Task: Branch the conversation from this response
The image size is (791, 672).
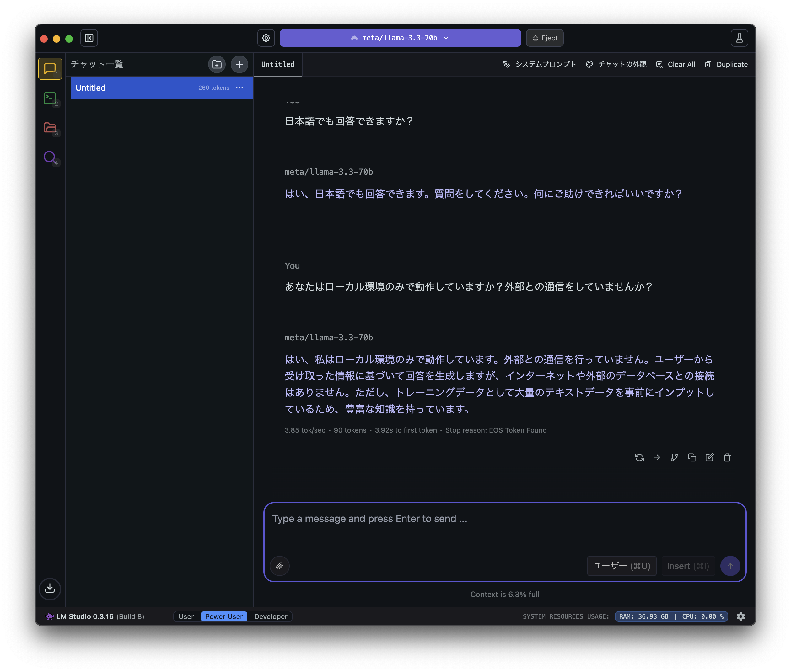Action: (x=674, y=457)
